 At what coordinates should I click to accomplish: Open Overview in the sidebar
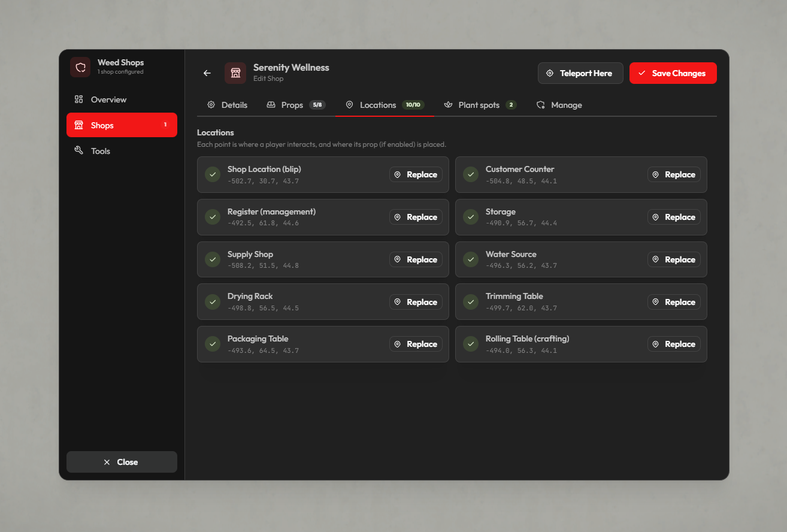122,99
